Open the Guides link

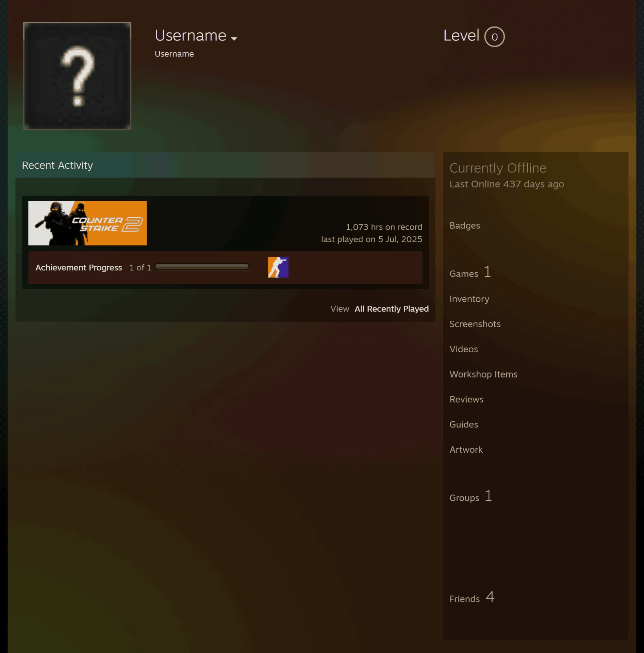pos(464,425)
